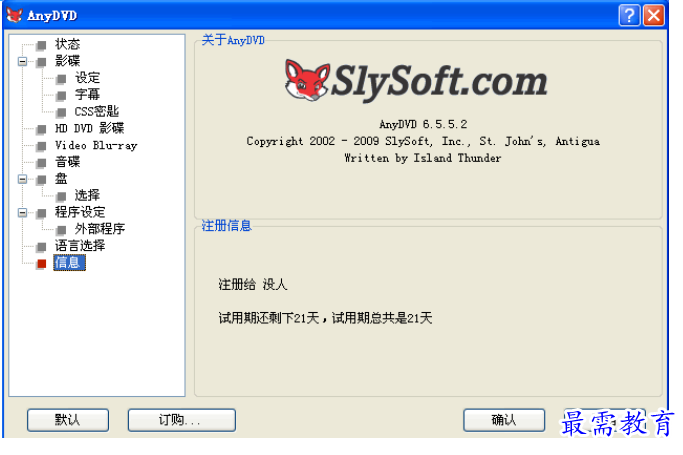Image resolution: width=683 pixels, height=455 pixels.
Task: Click the gray square icon beside 音碟
Action: tap(41, 163)
